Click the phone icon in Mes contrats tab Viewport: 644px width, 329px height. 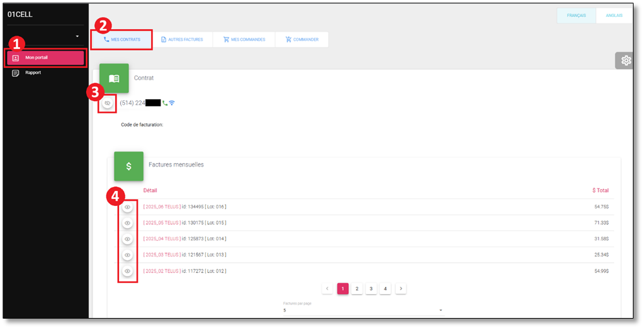click(x=106, y=40)
